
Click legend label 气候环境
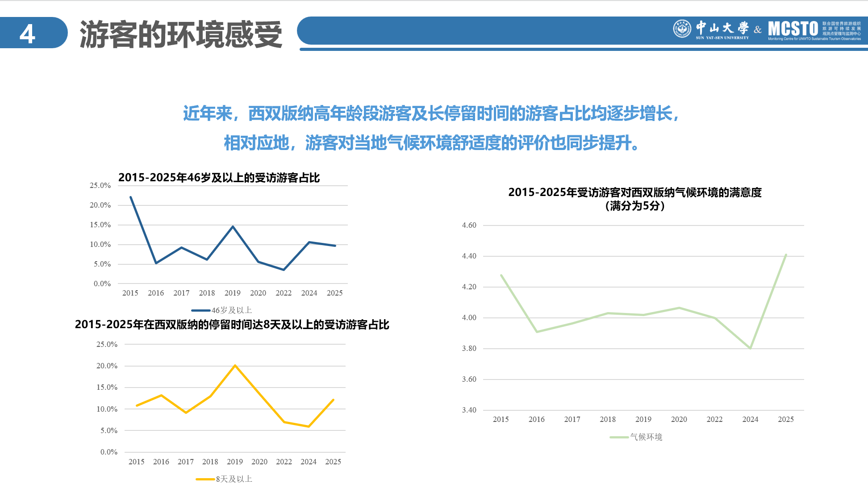point(646,437)
